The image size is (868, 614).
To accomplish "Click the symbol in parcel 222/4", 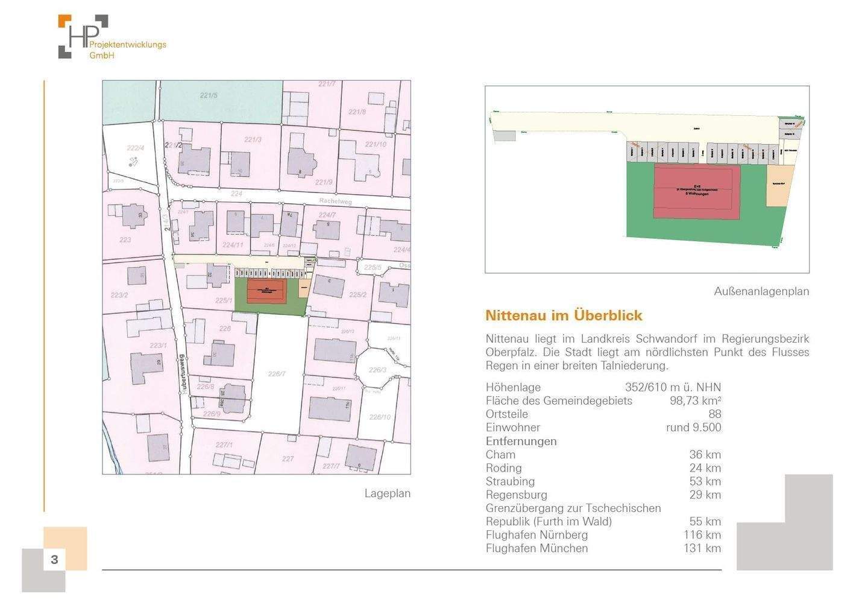I will [x=134, y=161].
